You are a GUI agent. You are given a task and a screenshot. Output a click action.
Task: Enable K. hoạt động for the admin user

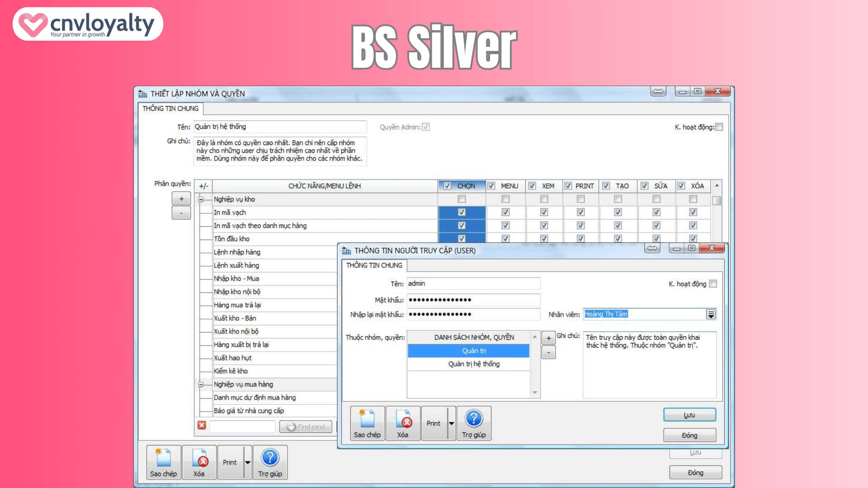713,283
